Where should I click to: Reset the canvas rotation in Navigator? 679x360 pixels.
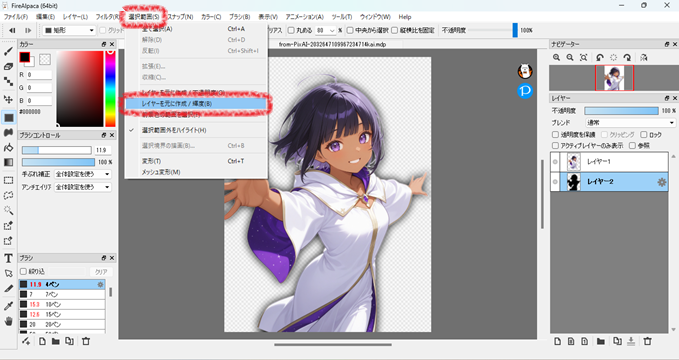click(x=614, y=57)
